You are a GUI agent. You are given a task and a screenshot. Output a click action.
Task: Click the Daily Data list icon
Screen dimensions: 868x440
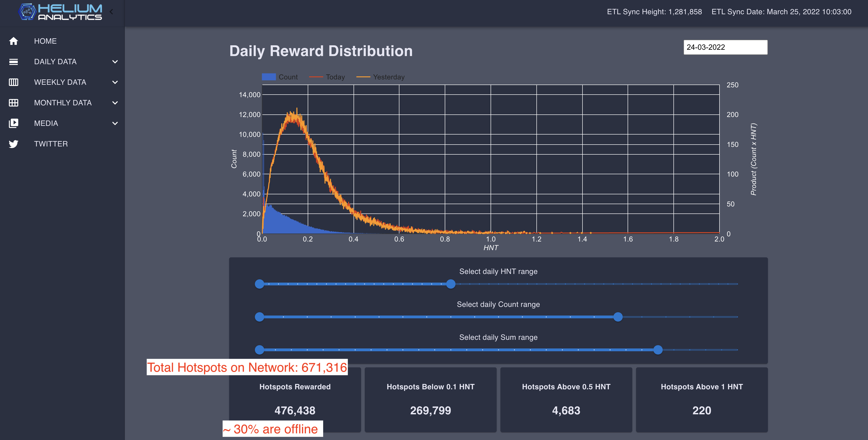coord(14,62)
